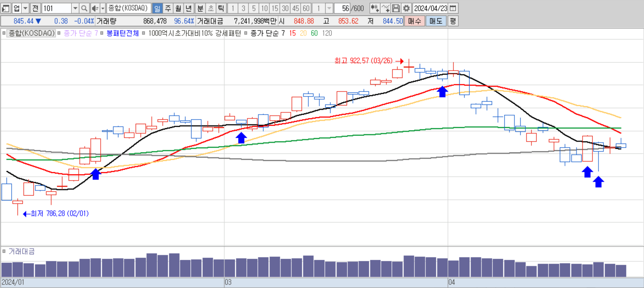Click the 03 month axis label
This screenshot has height=288, width=644.
(x=228, y=283)
